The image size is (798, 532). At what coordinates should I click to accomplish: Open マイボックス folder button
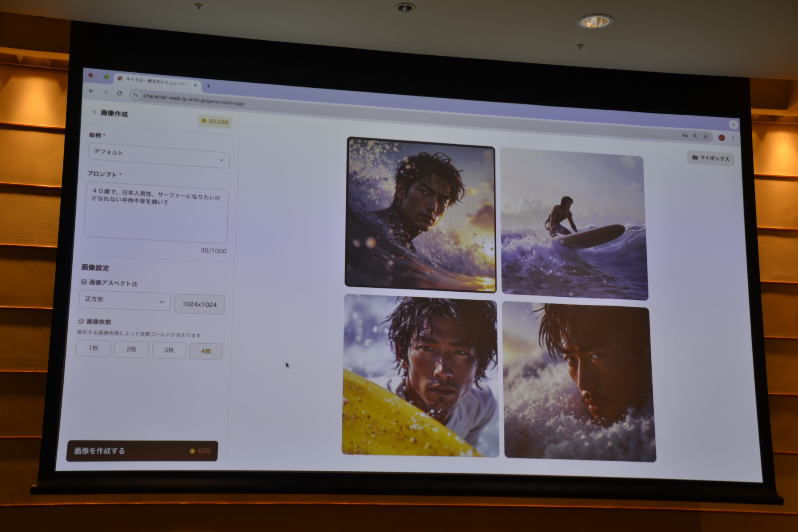[x=710, y=158]
